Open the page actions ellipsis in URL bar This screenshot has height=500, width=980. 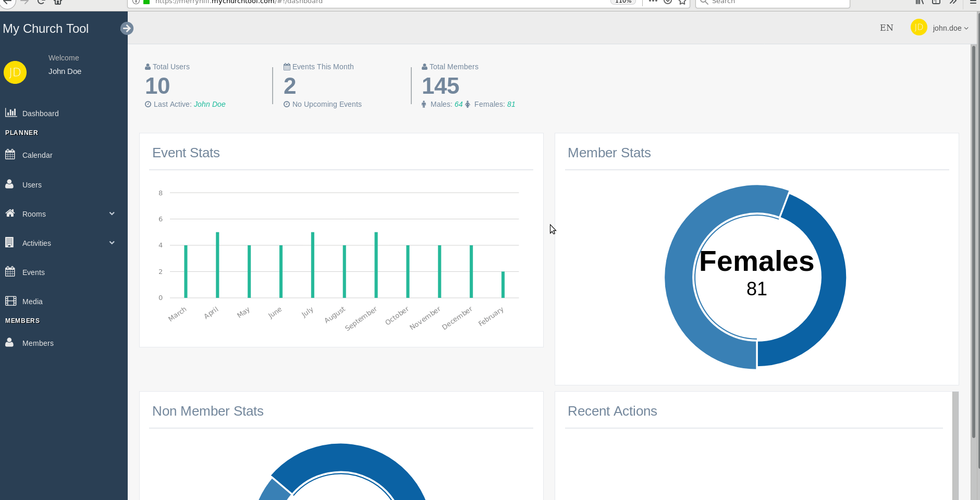(653, 2)
